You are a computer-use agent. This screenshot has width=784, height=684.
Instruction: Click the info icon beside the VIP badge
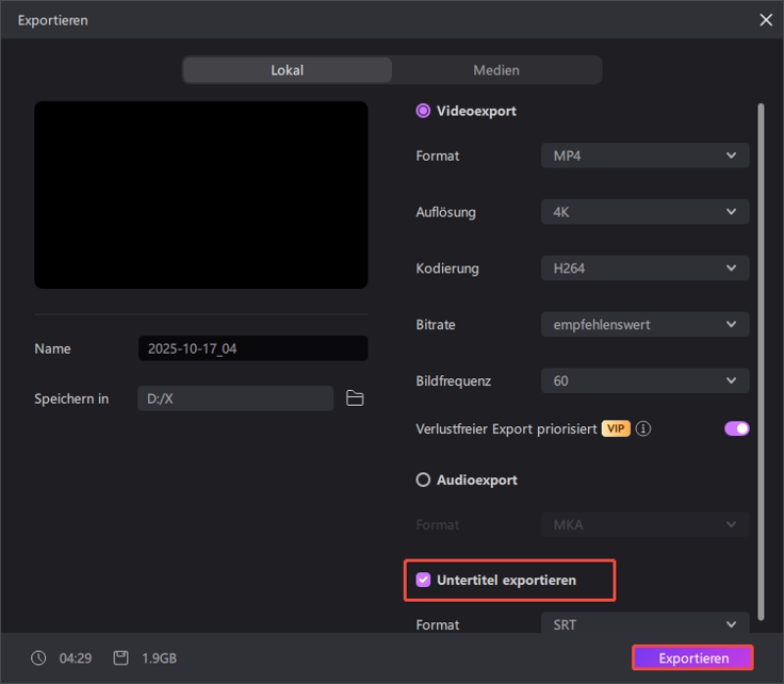click(x=644, y=429)
